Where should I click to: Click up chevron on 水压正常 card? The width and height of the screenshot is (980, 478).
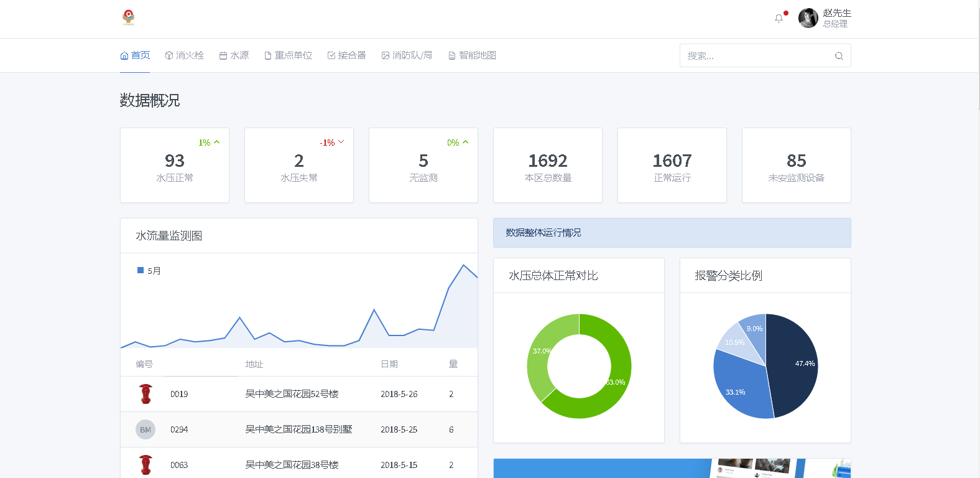tap(217, 143)
